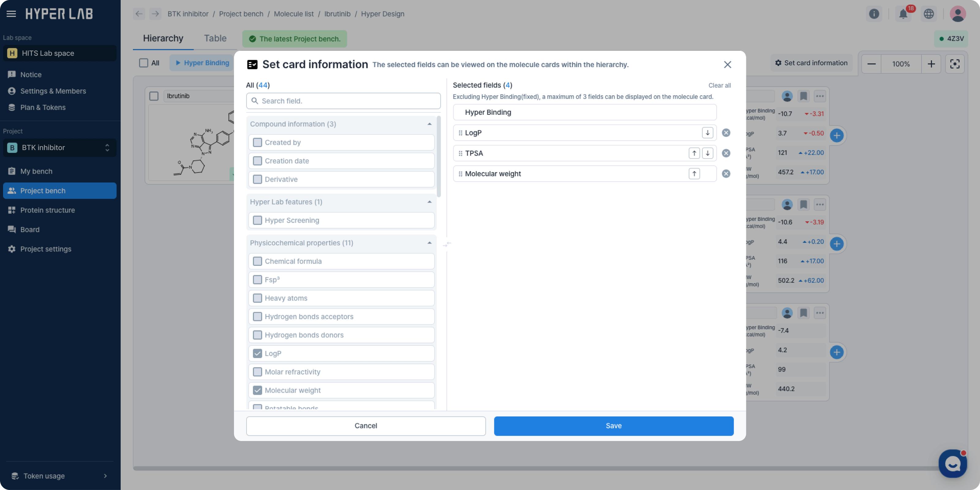This screenshot has height=490, width=980.
Task: Open Protein structure in sidebar
Action: tap(47, 210)
